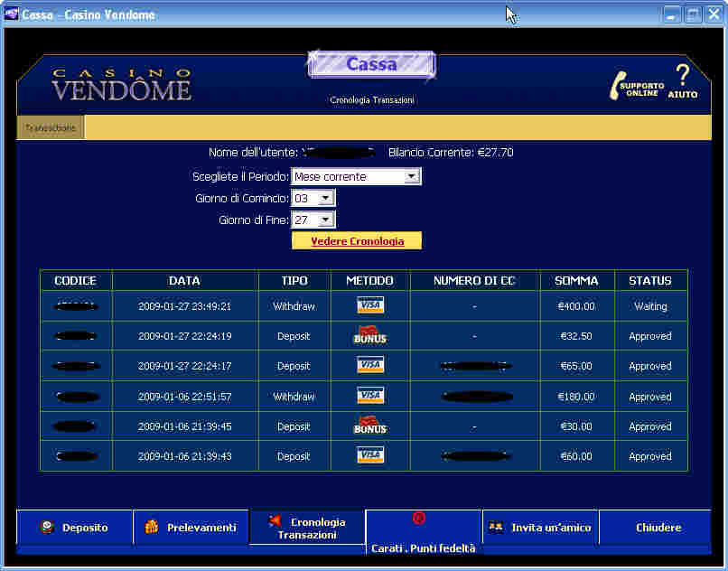Click Bonus icon in the €32.50 deposit row
Viewport: 728px width, 571px height.
click(x=370, y=335)
